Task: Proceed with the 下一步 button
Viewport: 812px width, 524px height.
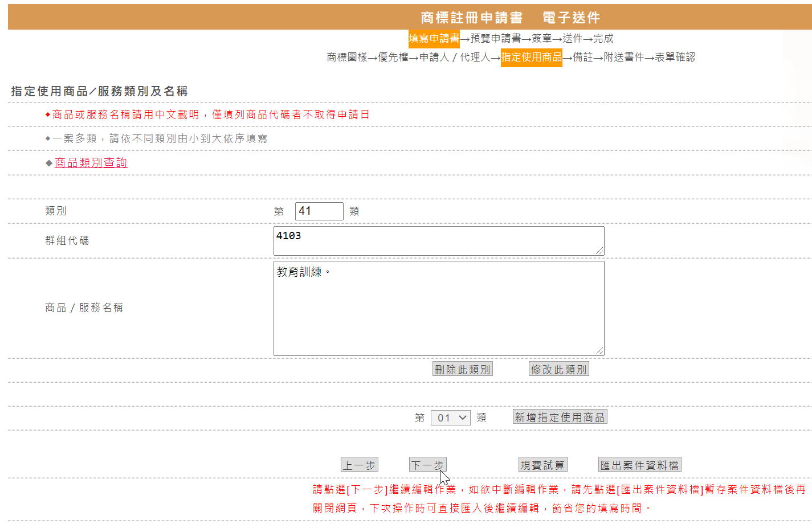Action: coord(427,465)
